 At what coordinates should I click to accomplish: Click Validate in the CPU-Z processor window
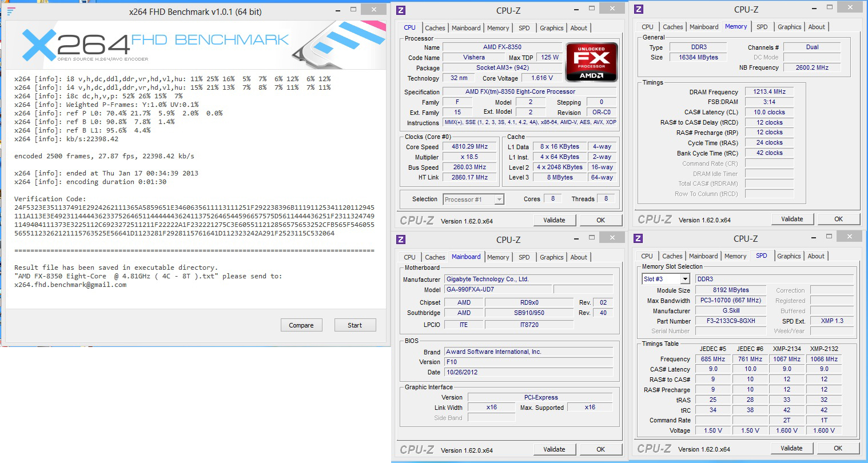point(554,220)
